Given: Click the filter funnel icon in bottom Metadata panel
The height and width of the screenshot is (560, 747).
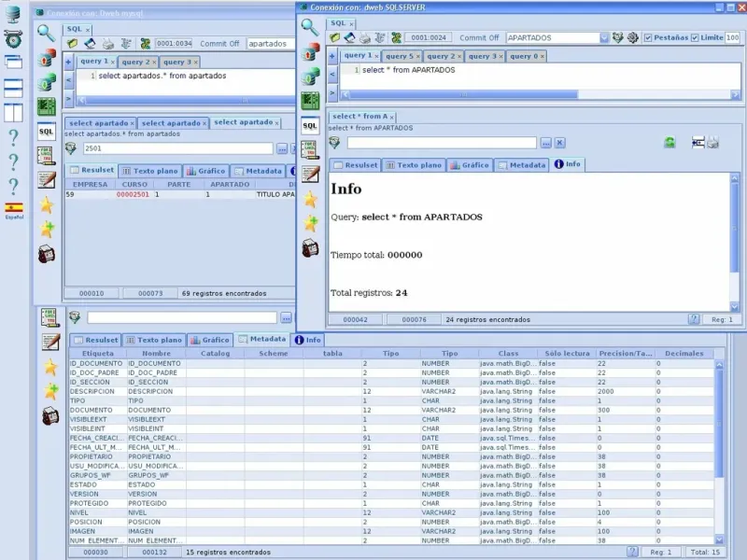Looking at the screenshot, I should (75, 317).
